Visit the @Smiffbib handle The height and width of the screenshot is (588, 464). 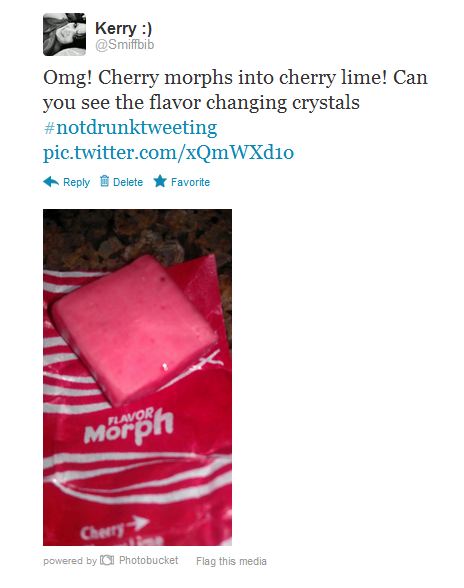(x=125, y=45)
